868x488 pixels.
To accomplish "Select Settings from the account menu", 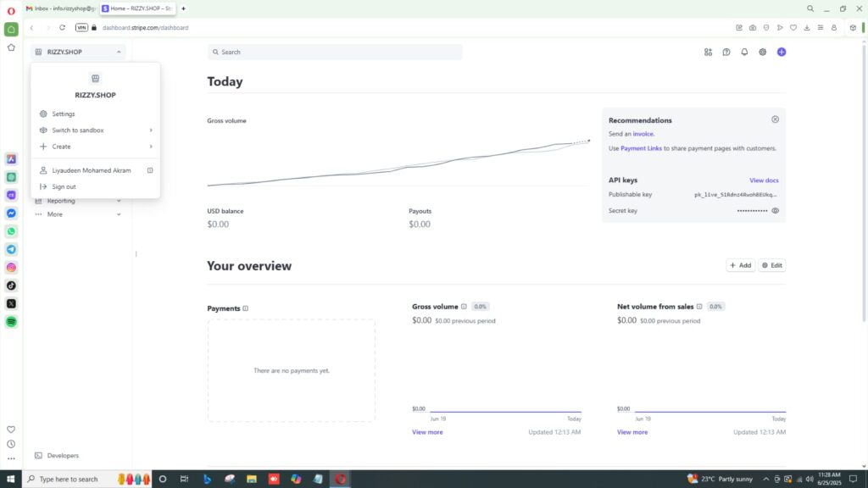I will coord(64,114).
